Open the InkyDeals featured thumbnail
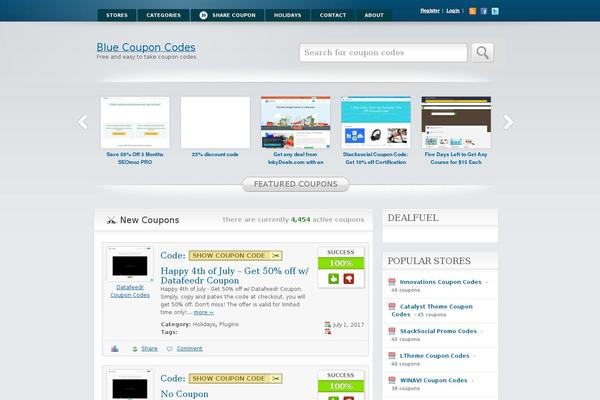 click(295, 122)
